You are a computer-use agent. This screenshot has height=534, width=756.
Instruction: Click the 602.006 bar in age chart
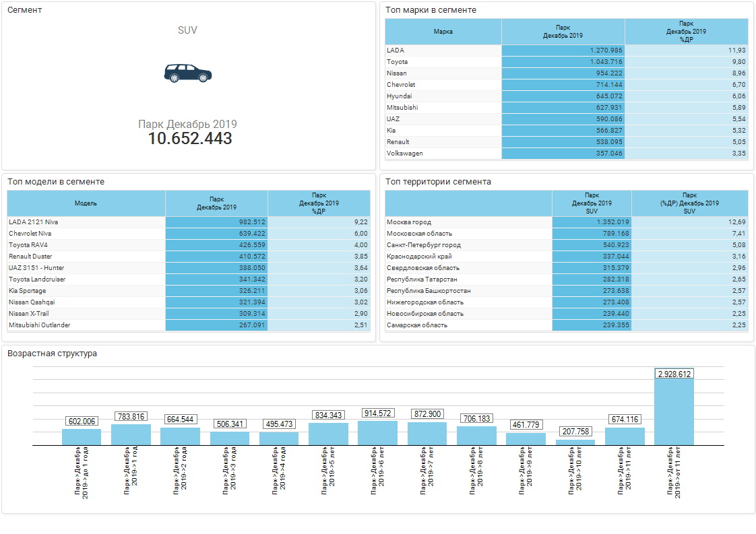click(82, 437)
